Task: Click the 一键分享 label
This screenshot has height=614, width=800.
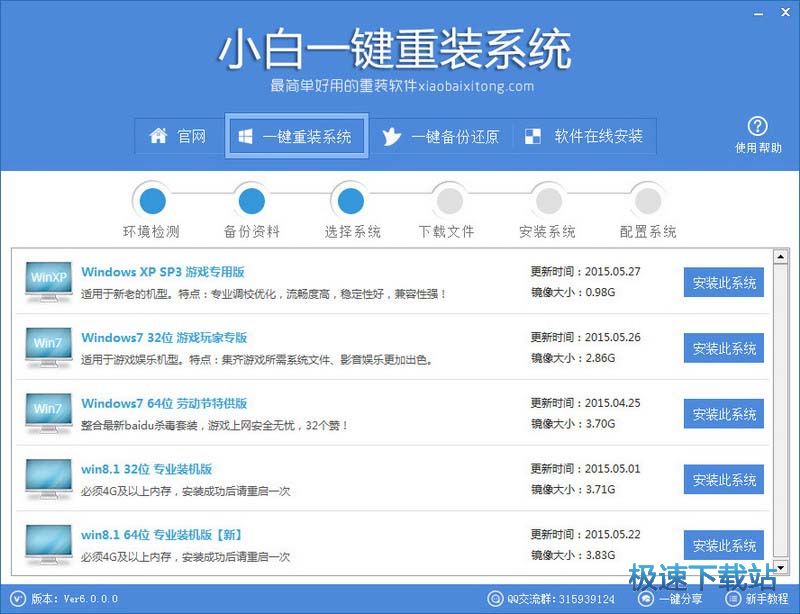Action: [680, 599]
